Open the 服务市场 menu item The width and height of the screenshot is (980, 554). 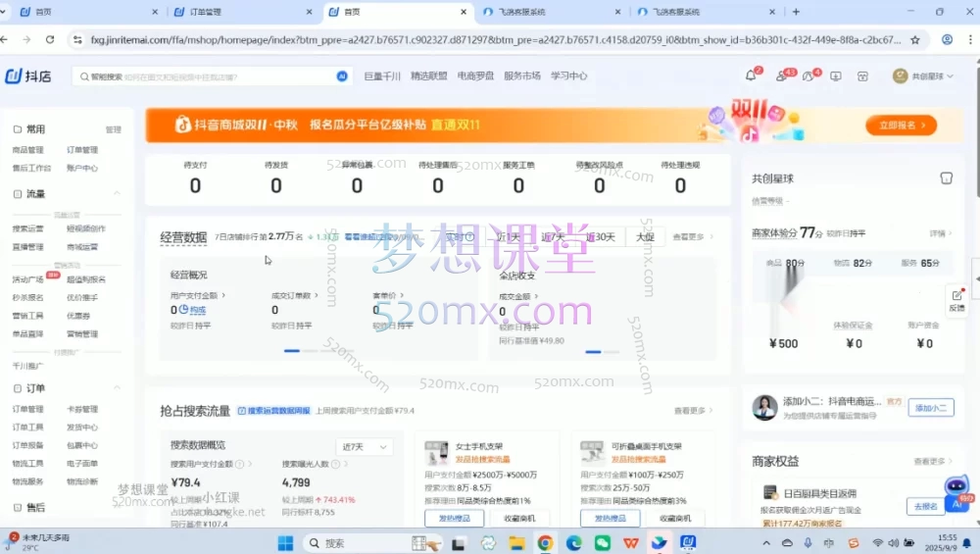click(522, 76)
